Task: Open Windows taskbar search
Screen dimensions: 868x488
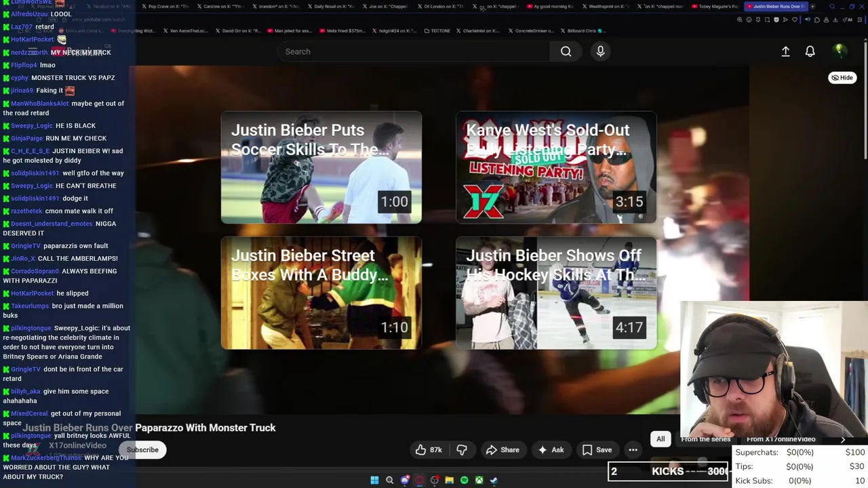Action: (389, 480)
